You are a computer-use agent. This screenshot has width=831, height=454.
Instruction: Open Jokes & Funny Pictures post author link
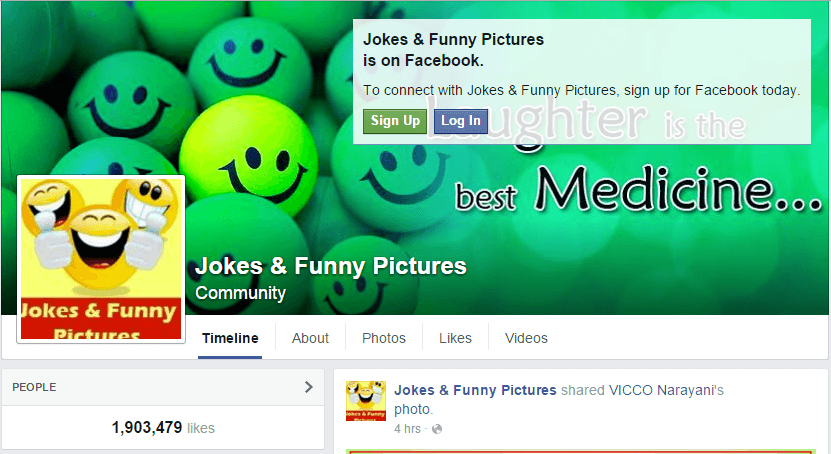click(475, 390)
